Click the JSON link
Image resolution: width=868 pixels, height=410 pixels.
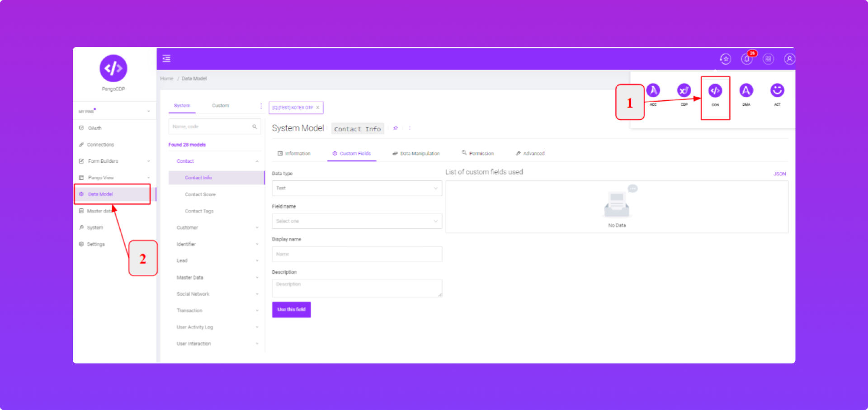click(x=779, y=174)
